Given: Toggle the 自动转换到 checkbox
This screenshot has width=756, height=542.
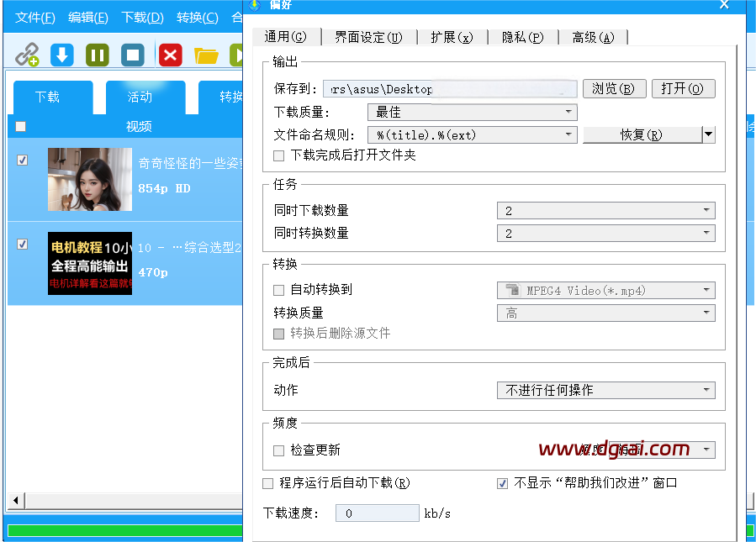Looking at the screenshot, I should coord(279,290).
